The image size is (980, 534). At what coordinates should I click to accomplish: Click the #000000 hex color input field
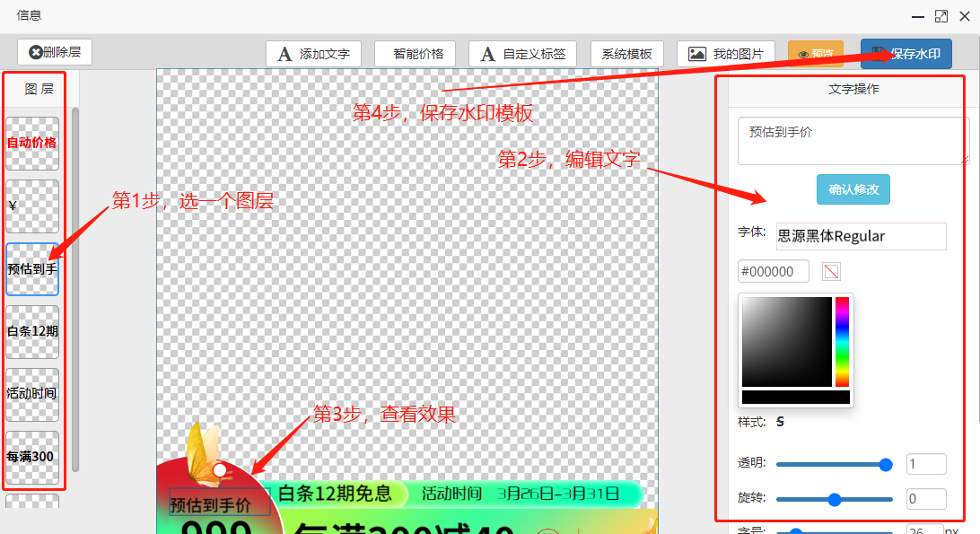click(x=774, y=271)
